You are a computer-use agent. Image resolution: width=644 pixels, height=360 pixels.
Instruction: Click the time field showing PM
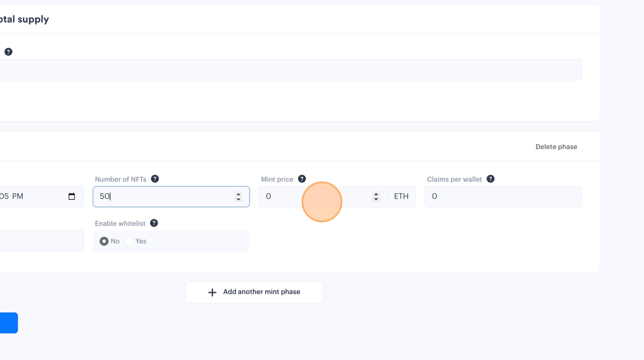(x=41, y=197)
